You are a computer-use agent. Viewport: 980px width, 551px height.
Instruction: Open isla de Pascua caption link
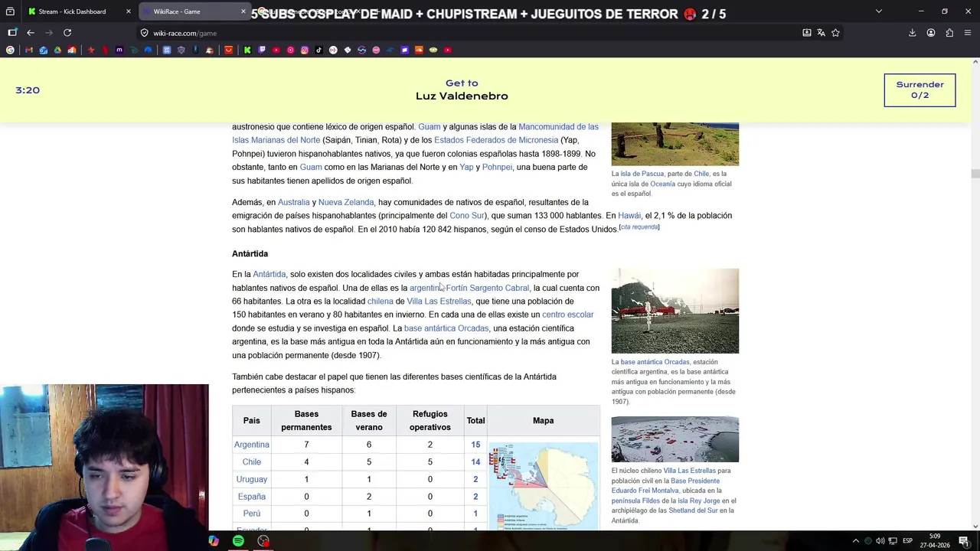pos(642,174)
